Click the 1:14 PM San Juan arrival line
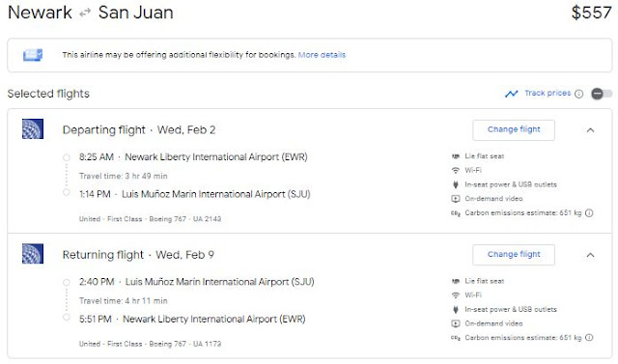 point(195,194)
